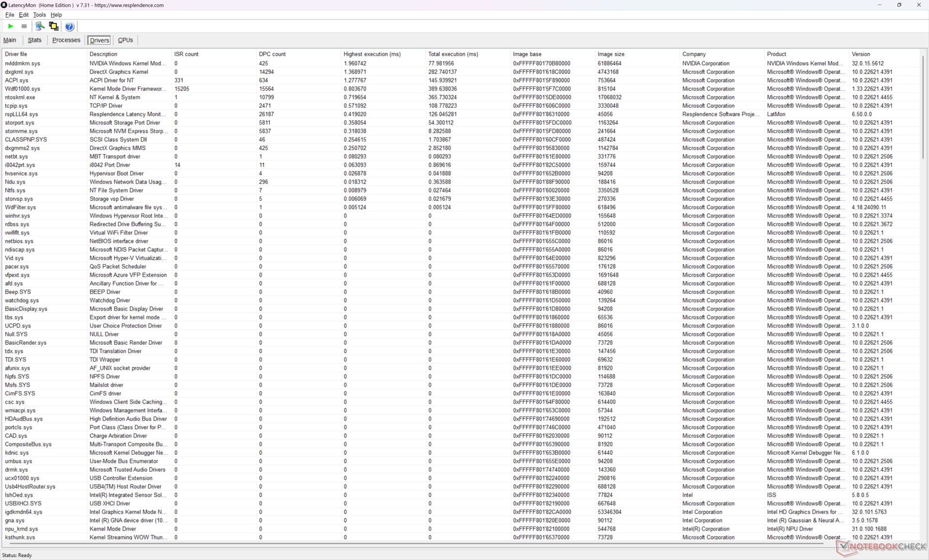The width and height of the screenshot is (929, 560).
Task: Open help via the blue question mark icon
Action: 69,27
